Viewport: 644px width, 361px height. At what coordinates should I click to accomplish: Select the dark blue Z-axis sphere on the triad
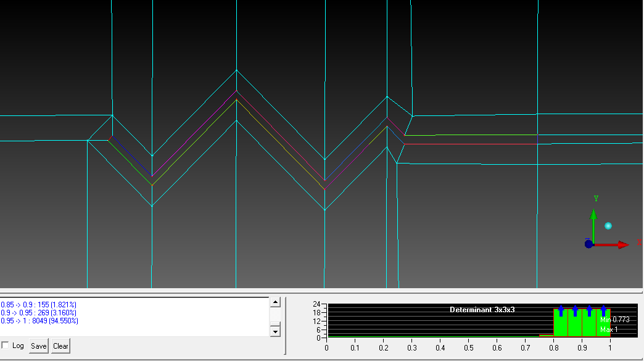point(588,244)
